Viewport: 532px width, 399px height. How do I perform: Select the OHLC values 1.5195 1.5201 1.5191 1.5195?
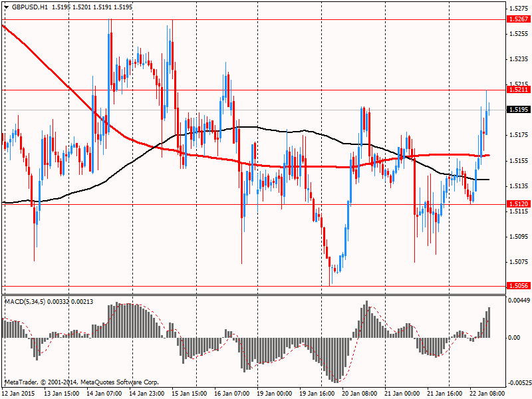[92, 7]
